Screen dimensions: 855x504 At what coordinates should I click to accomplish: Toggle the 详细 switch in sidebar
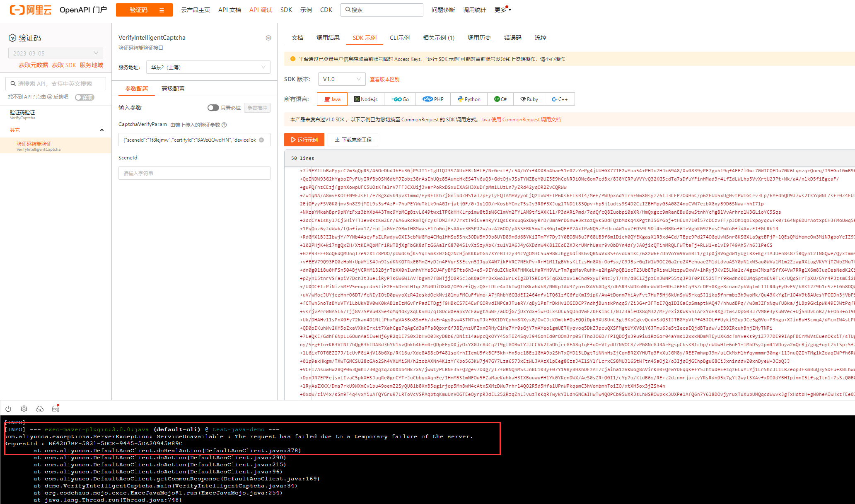point(85,97)
